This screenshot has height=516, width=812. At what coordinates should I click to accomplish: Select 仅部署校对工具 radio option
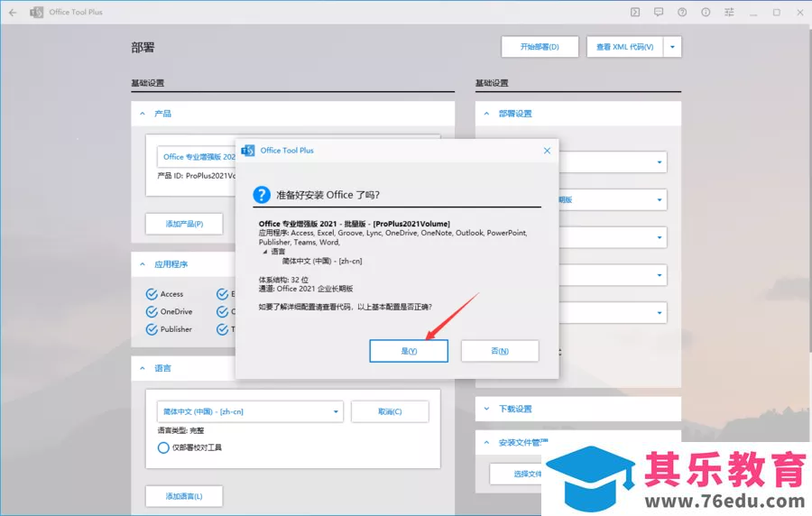163,447
